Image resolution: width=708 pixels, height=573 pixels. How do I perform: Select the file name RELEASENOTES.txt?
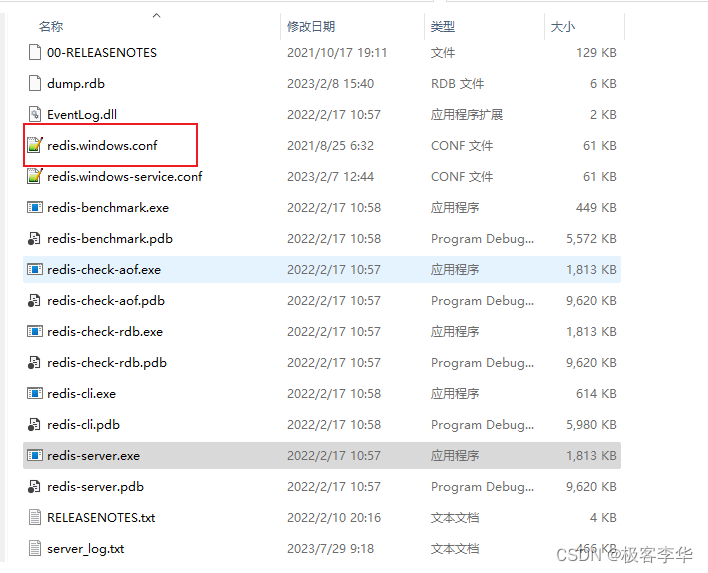click(x=101, y=517)
